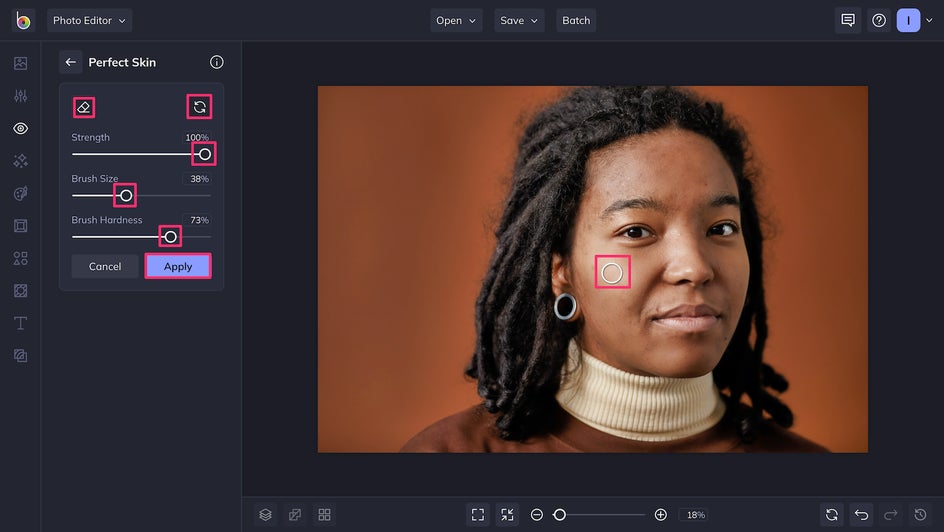Screen dimensions: 944x532
Task: Click the zoom out minus icon
Action: point(536,515)
